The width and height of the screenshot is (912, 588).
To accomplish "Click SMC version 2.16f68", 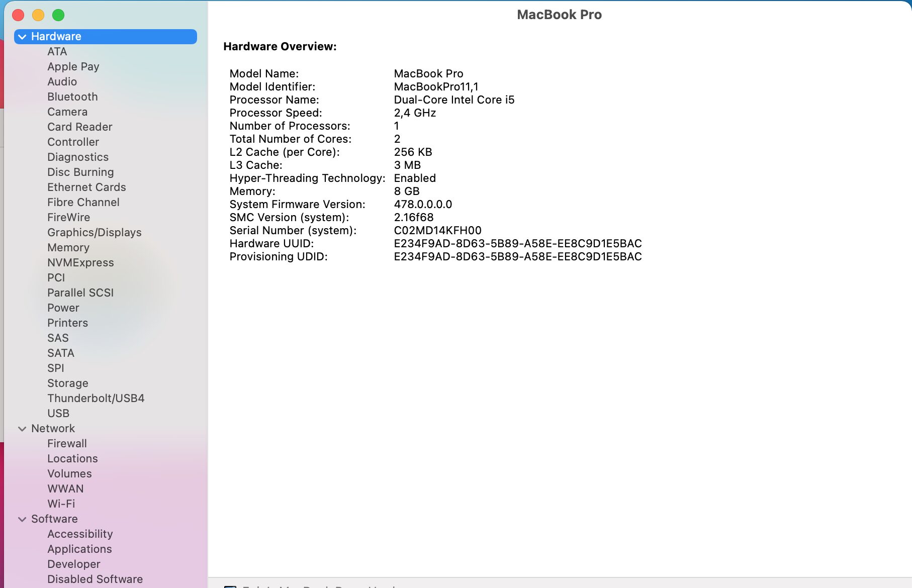I will tap(413, 218).
